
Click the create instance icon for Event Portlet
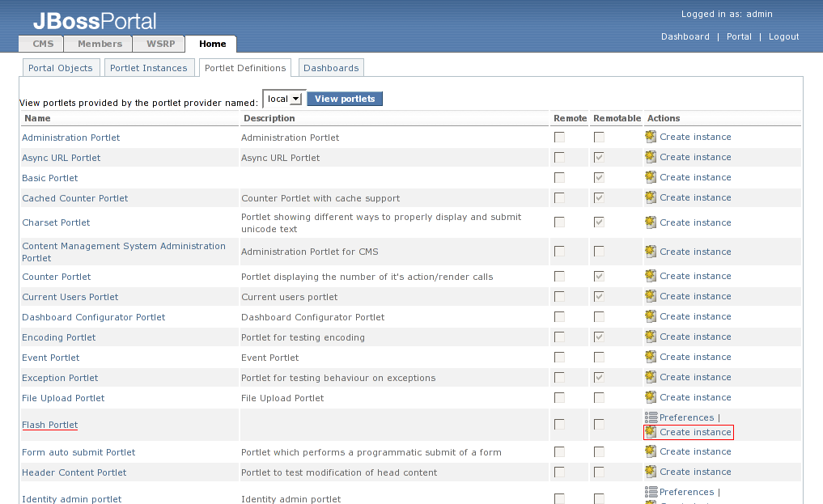tap(651, 357)
